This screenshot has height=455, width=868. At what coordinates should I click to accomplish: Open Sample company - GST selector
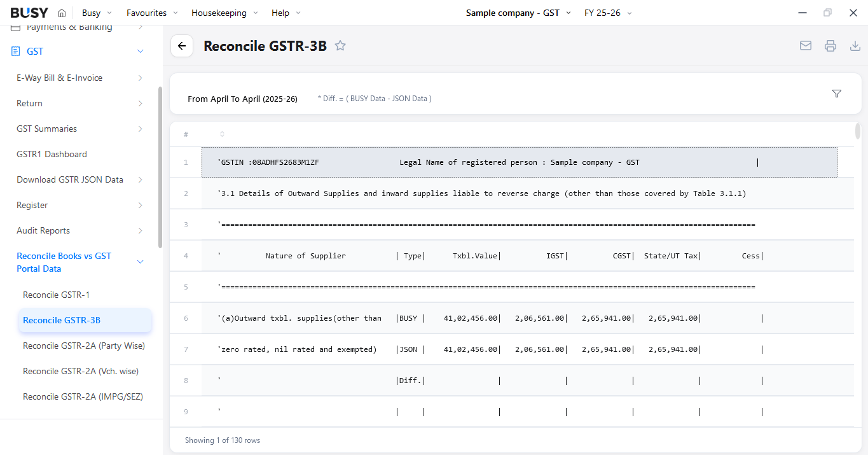(519, 13)
